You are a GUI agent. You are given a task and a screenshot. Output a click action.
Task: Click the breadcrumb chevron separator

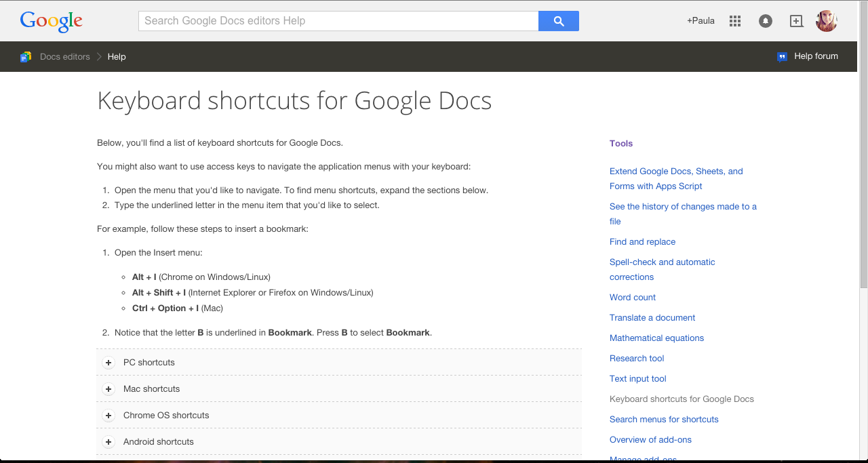(x=99, y=57)
